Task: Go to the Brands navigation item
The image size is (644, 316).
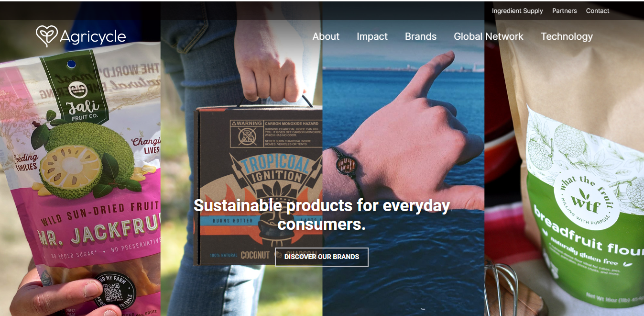Action: (421, 36)
